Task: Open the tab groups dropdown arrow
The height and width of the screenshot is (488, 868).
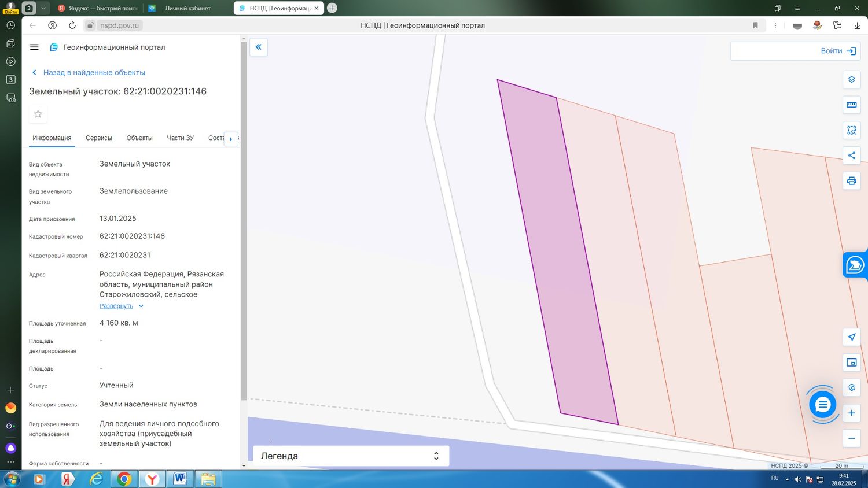Action: [43, 8]
